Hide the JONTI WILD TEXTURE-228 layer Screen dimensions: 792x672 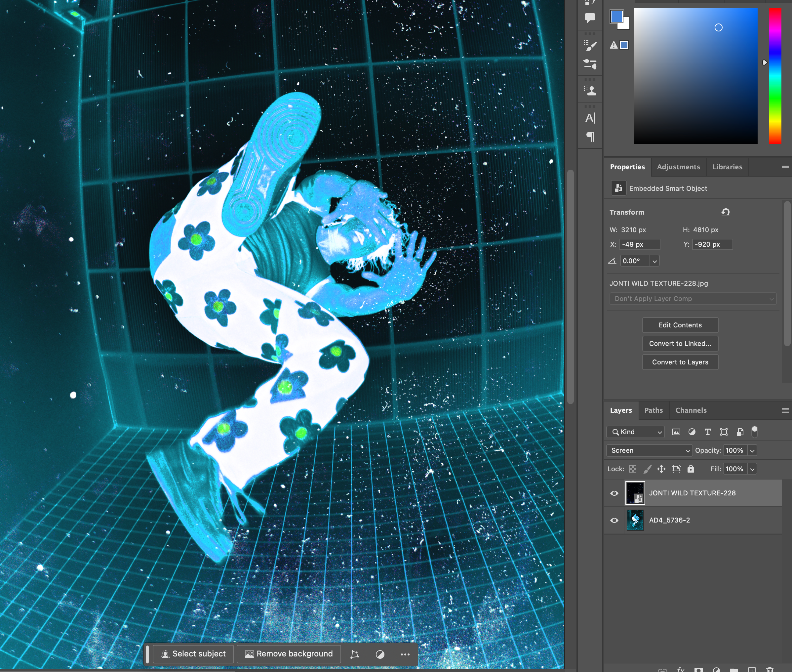[614, 493]
